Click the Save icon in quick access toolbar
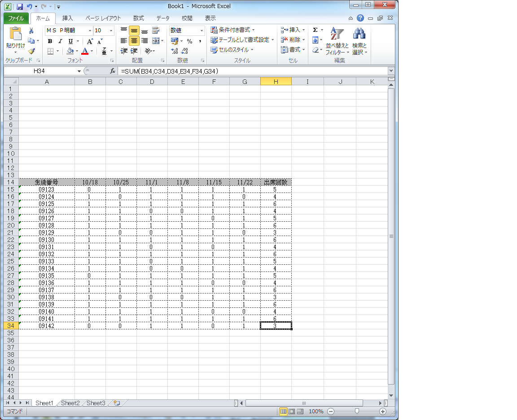This screenshot has height=420, width=517. click(x=20, y=7)
